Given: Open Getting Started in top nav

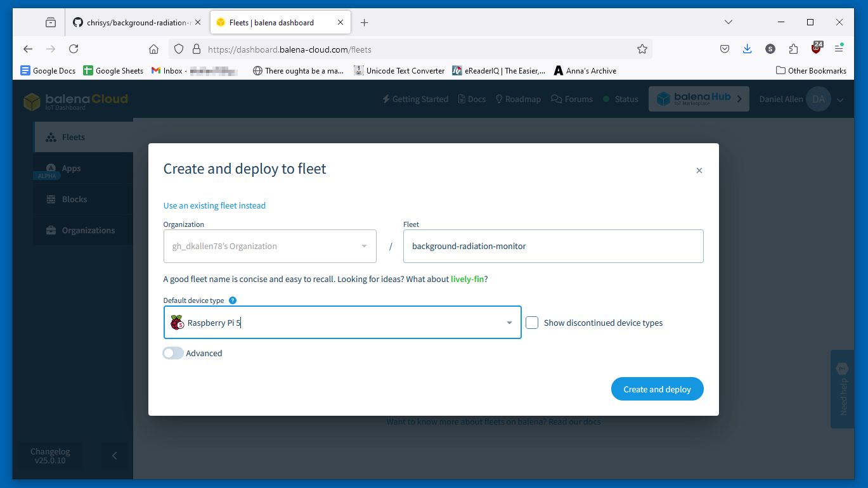Looking at the screenshot, I should [x=415, y=99].
